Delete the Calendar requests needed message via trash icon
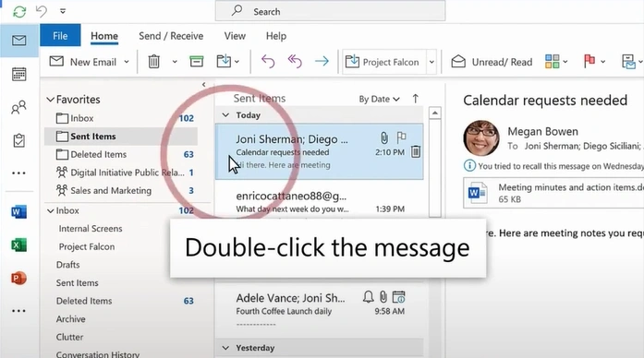Screen dimensions: 644x358 coord(416,151)
